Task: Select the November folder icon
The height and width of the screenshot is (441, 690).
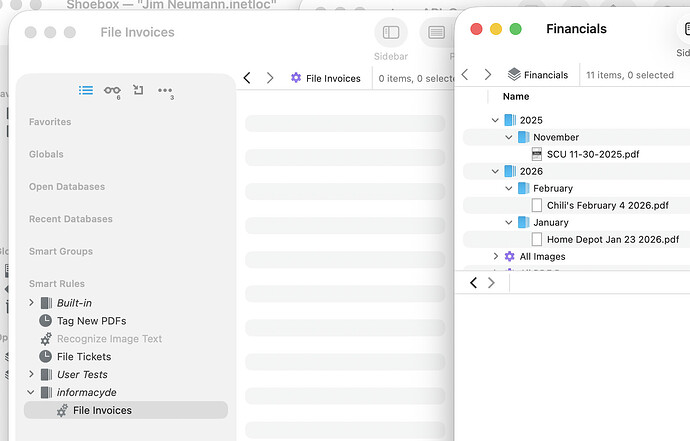Action: (524, 137)
